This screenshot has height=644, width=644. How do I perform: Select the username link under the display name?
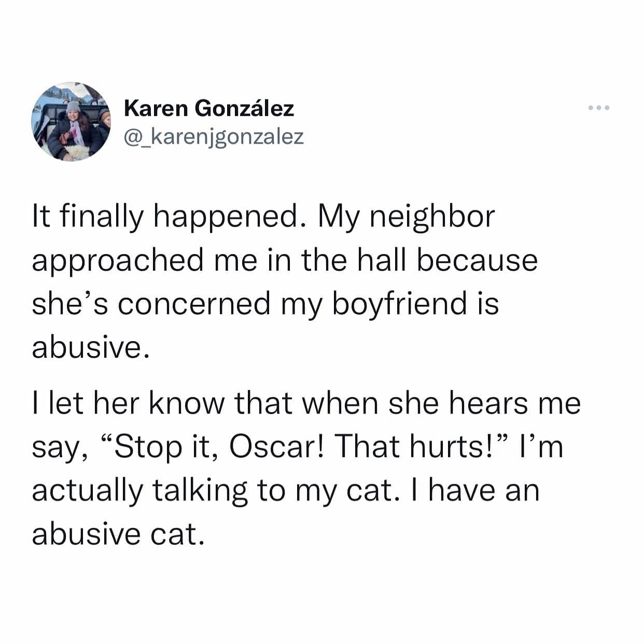(x=214, y=136)
